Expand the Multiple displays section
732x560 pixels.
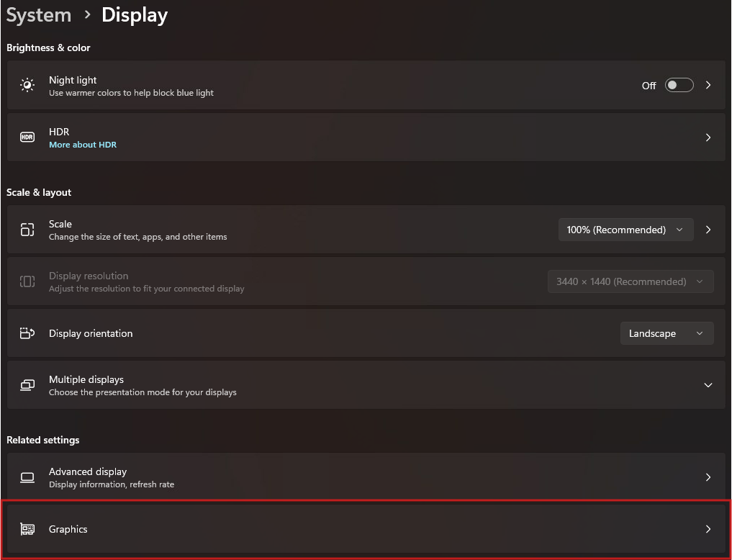tap(708, 384)
